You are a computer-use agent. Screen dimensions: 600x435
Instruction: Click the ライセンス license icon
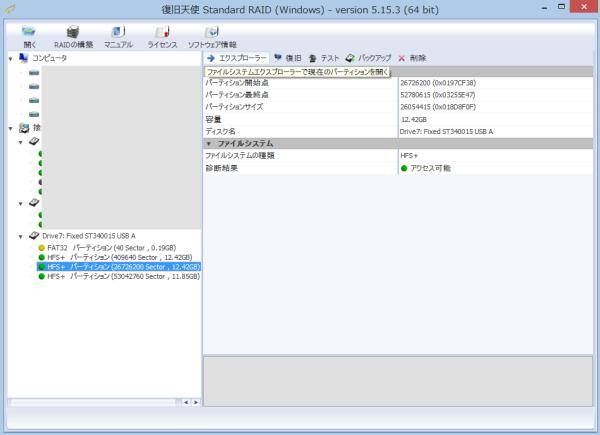[x=162, y=37]
